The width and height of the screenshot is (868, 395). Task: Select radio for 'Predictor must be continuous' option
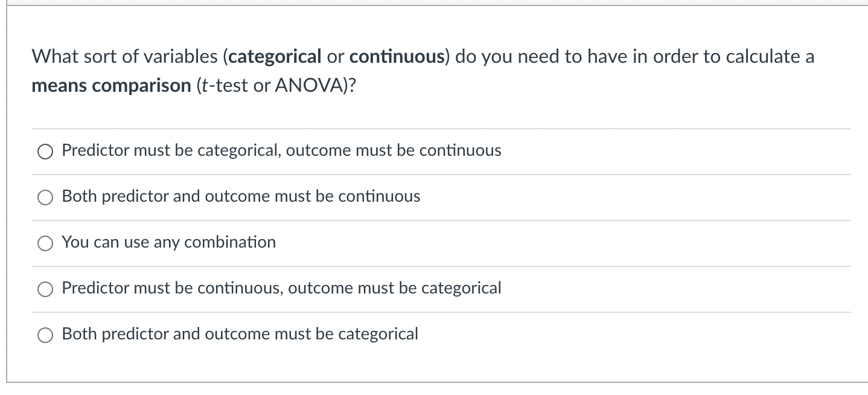pyautogui.click(x=45, y=289)
